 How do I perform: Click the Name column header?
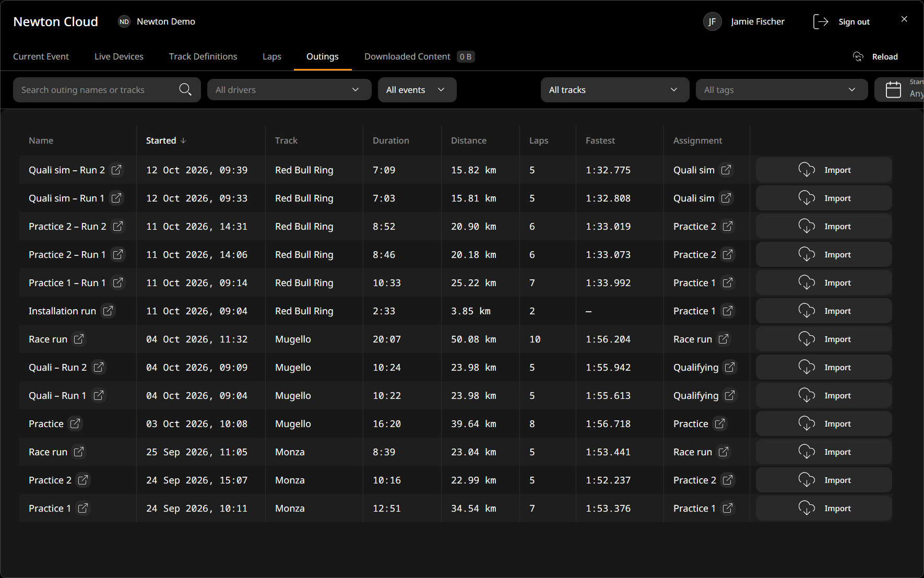tap(41, 140)
